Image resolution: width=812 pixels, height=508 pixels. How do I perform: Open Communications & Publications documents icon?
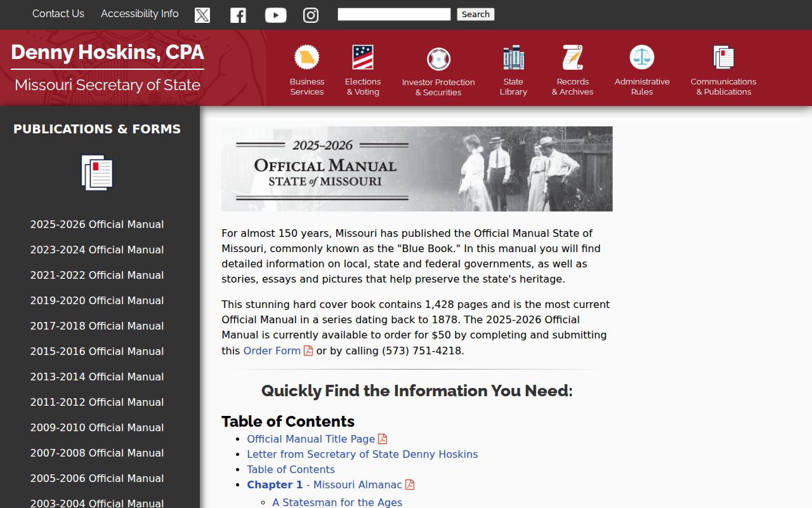pos(724,57)
